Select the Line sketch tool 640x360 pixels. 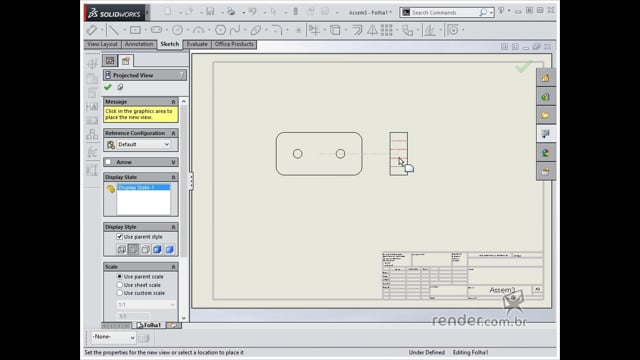113,30
